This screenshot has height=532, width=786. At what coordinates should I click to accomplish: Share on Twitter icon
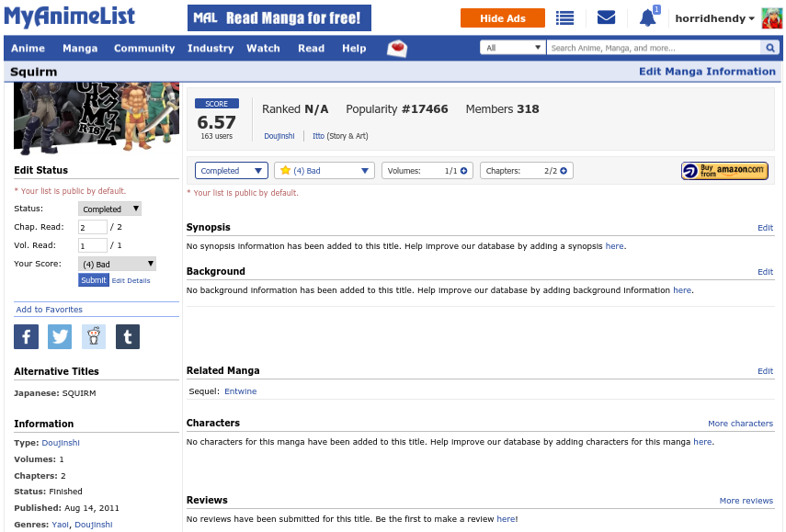pyautogui.click(x=60, y=336)
